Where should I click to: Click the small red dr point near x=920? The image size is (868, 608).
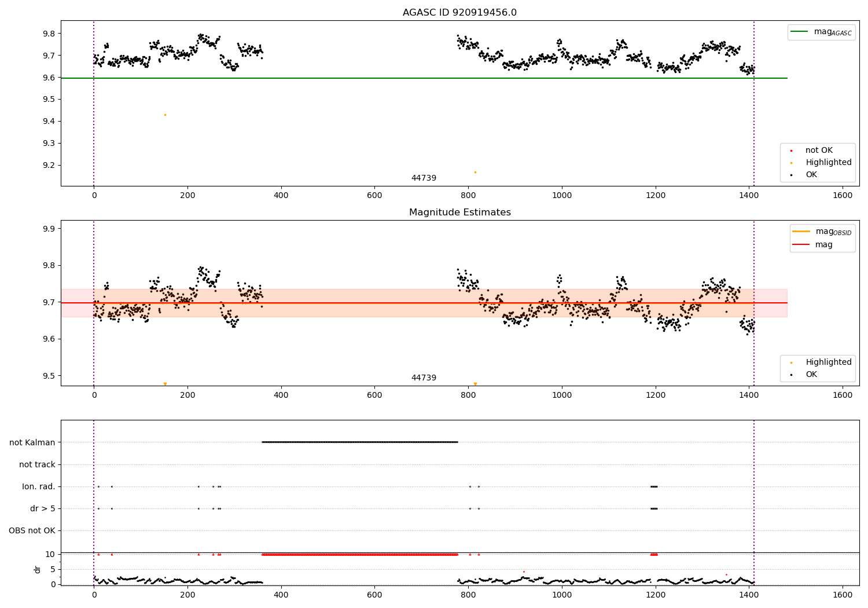click(524, 572)
